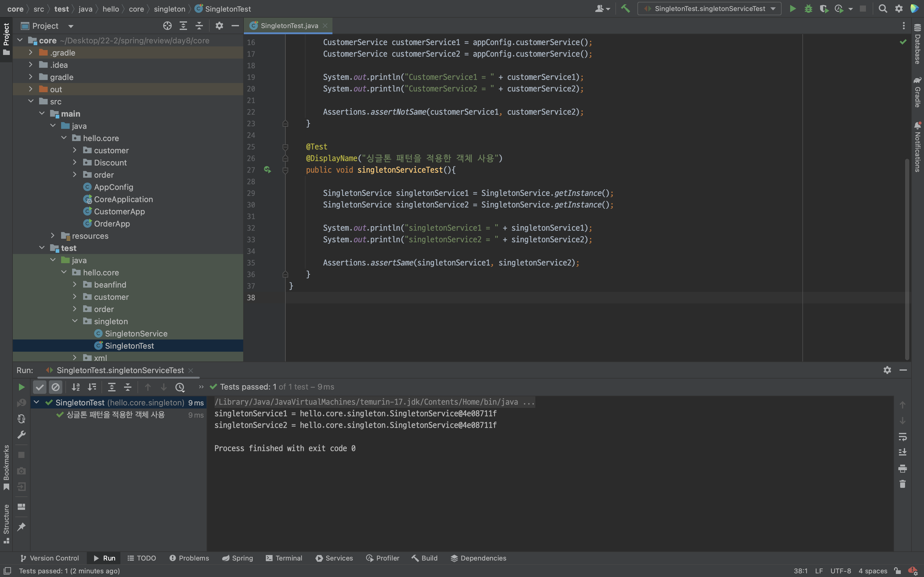Click Select Opened File target icon

[167, 26]
